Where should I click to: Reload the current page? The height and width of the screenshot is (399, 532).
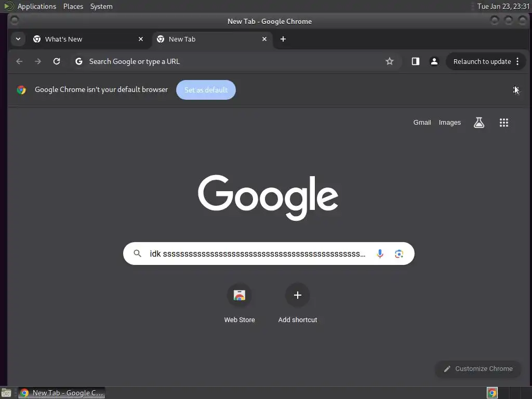(x=57, y=61)
